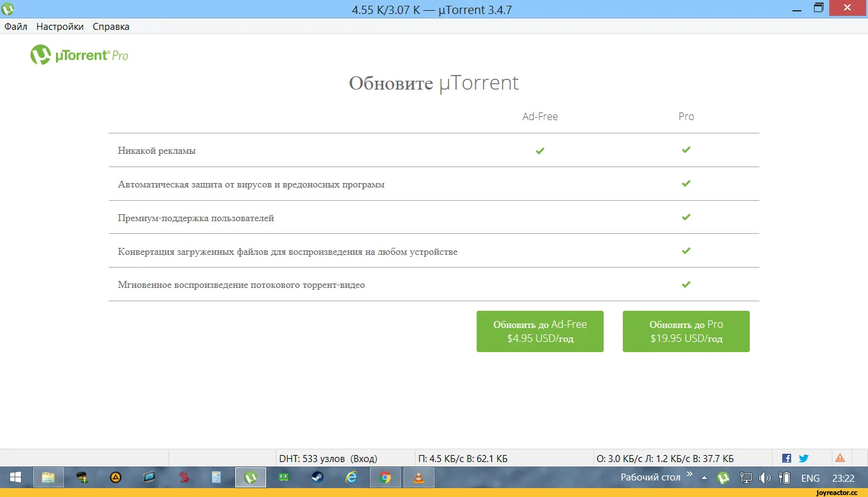
Task: Open the taskbar icon with person avatar
Action: click(82, 477)
